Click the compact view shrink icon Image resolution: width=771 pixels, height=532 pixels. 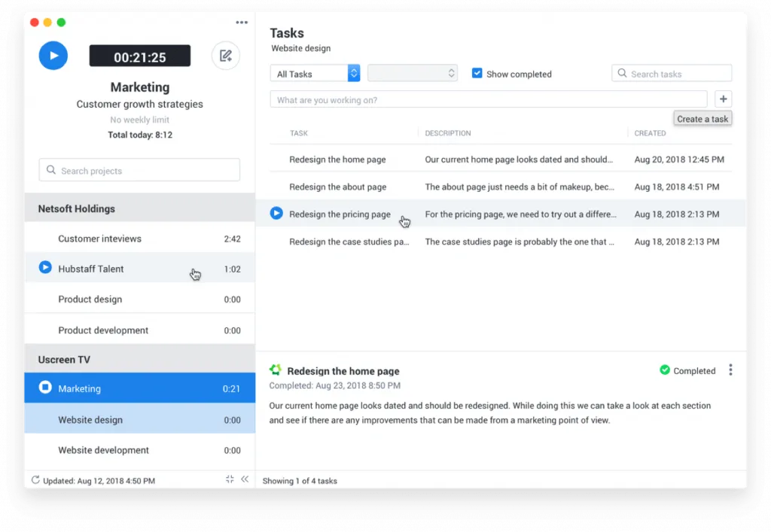[230, 479]
